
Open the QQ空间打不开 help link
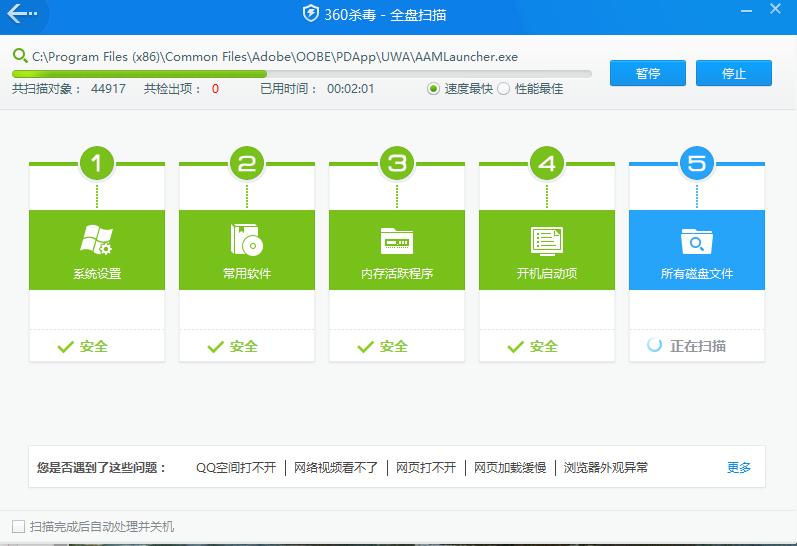[x=236, y=467]
